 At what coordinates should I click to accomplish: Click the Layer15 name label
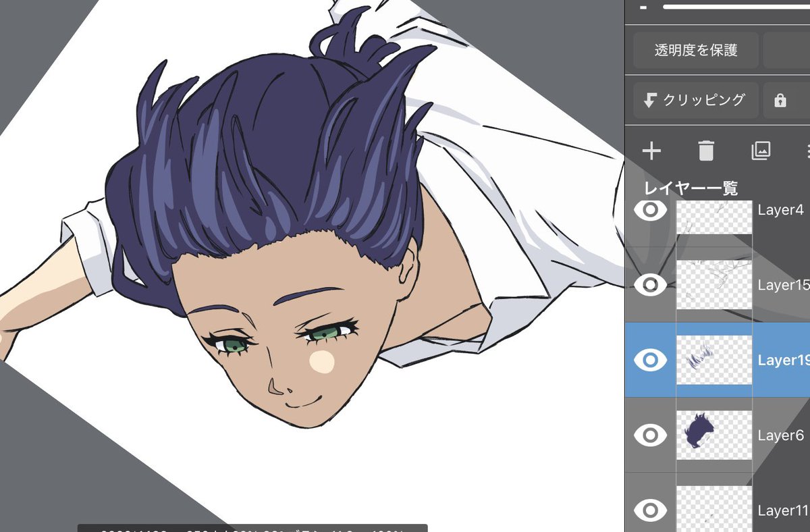[x=783, y=285]
